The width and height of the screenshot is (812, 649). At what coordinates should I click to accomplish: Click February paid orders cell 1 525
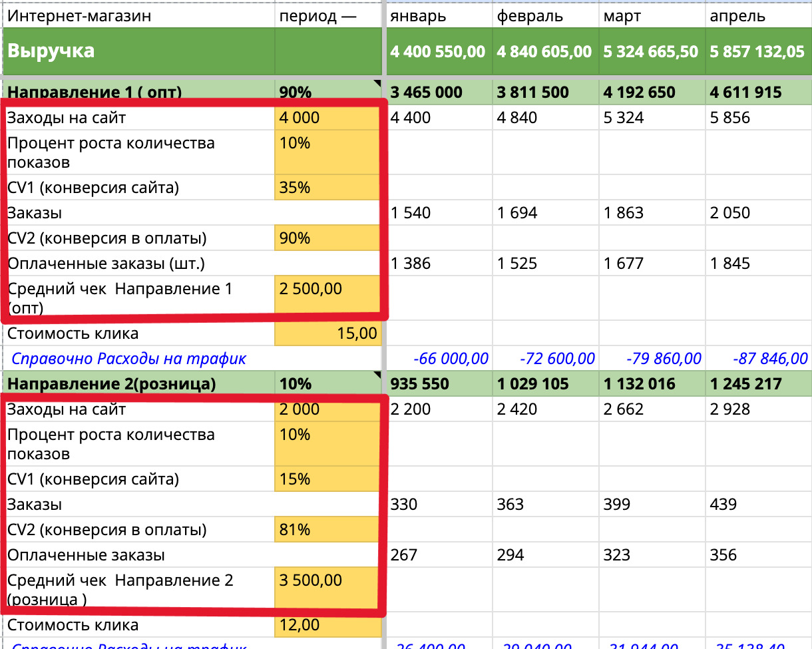544,264
